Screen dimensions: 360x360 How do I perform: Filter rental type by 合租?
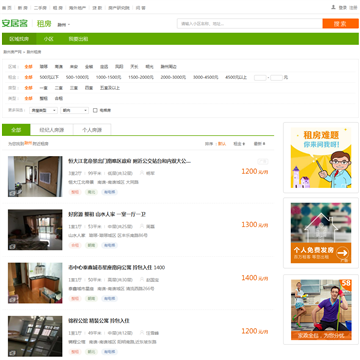[59, 99]
